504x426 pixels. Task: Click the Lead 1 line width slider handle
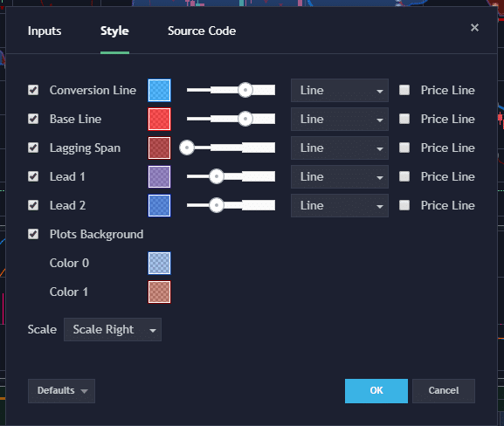217,176
